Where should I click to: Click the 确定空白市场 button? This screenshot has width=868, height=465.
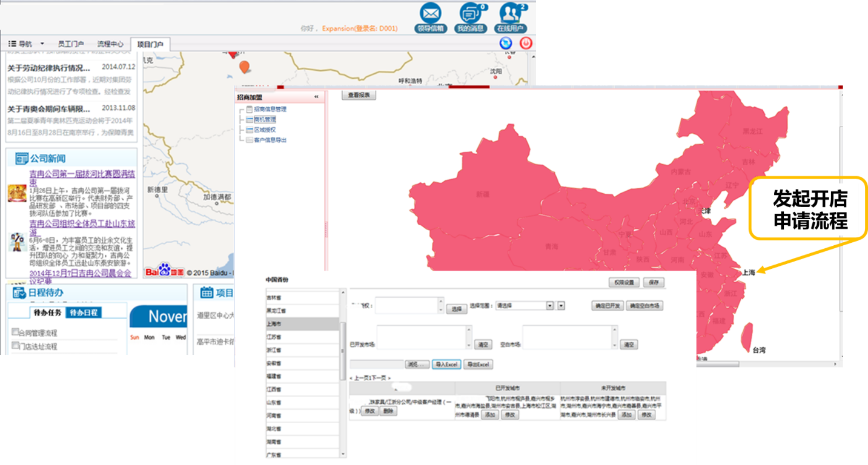pos(644,306)
